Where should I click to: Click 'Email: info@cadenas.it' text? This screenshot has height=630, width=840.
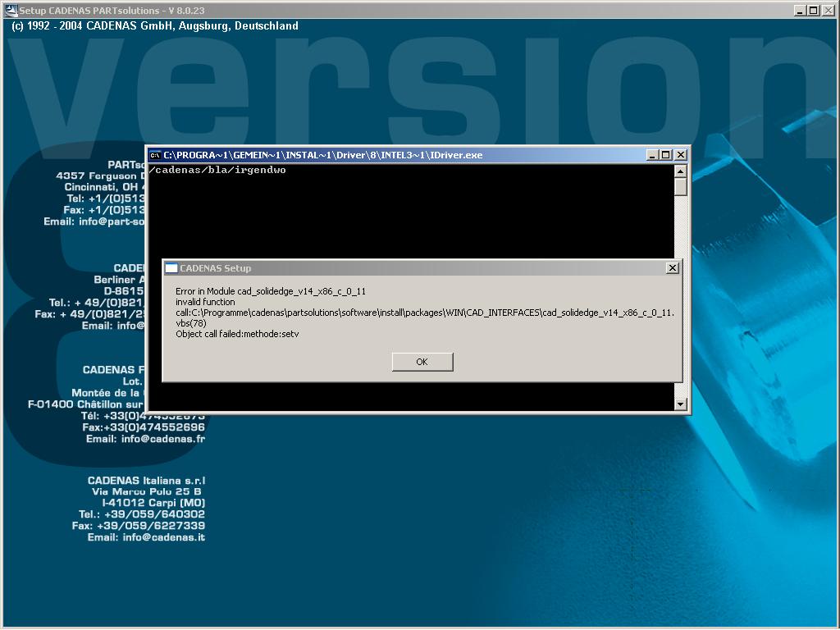click(x=146, y=537)
